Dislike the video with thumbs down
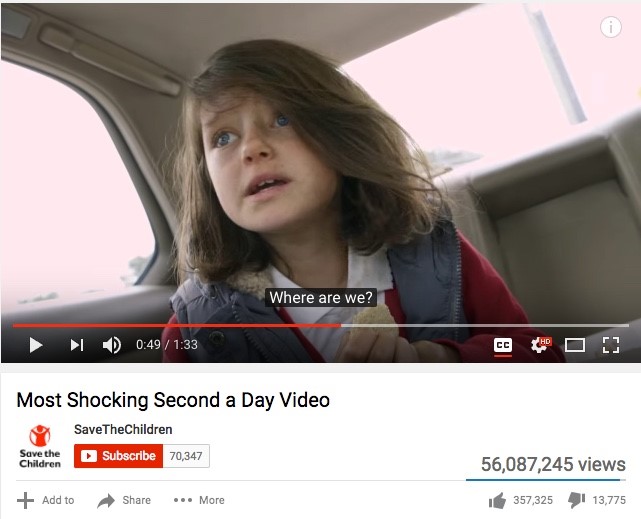Viewport: 641px width, 519px height. pyautogui.click(x=576, y=500)
